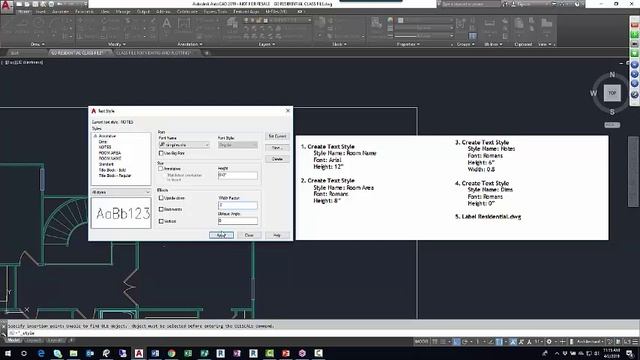Click the New... button in Text Style

pos(277,147)
